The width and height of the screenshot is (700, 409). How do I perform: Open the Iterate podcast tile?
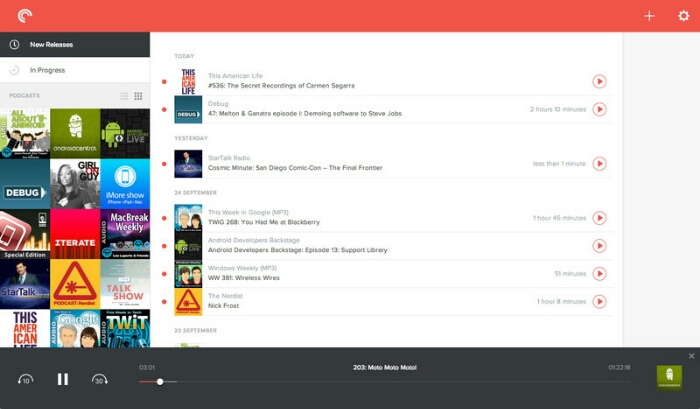75,234
